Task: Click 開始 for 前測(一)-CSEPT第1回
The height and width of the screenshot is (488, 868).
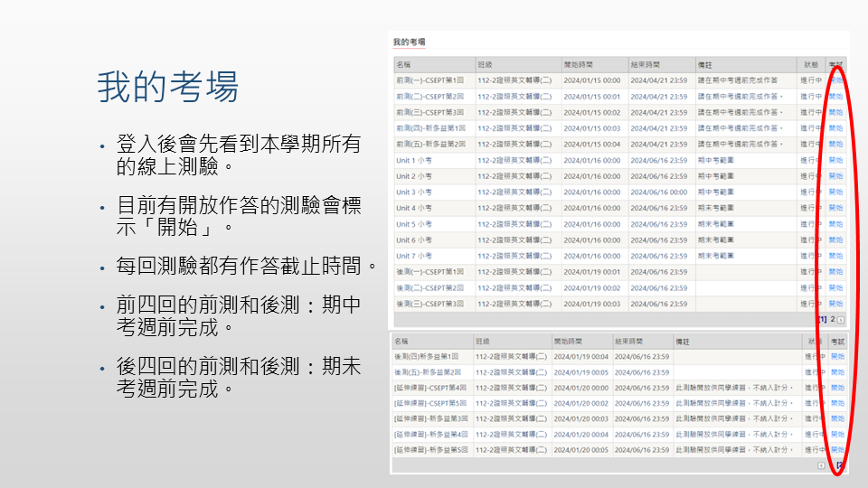Action: (x=836, y=80)
